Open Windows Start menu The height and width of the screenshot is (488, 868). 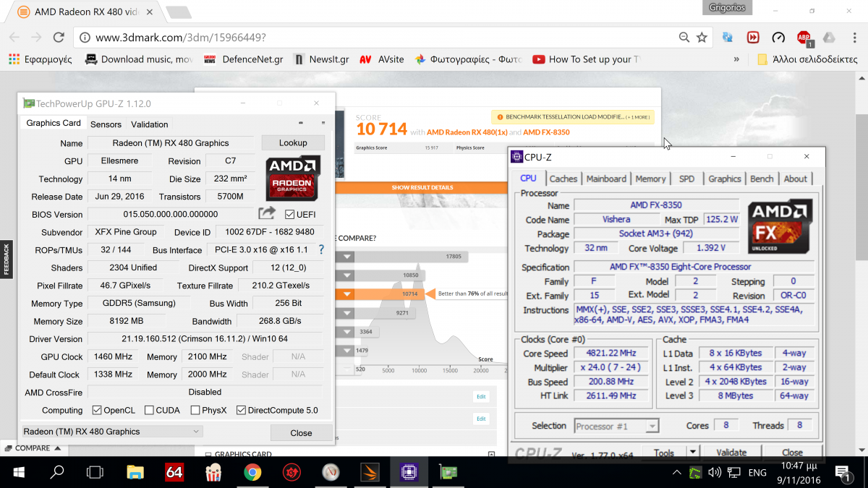(17, 473)
